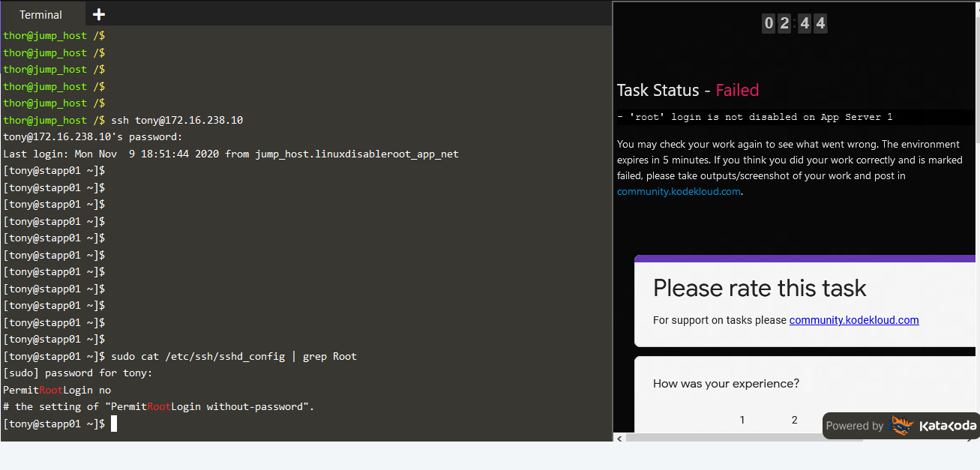Viewport: 980px width, 470px height.
Task: Collapse the 'Please rate this task' card
Action: pyautogui.click(x=760, y=288)
